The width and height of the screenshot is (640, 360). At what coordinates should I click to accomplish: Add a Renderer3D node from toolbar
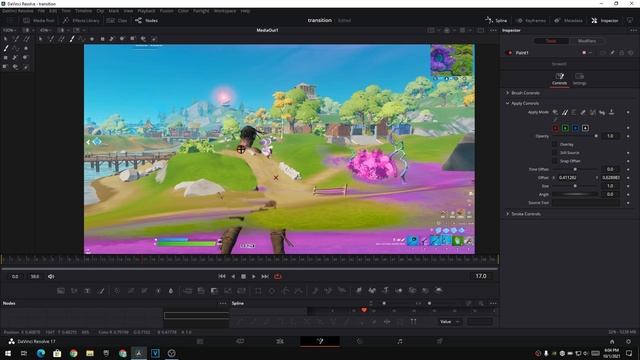coord(439,291)
